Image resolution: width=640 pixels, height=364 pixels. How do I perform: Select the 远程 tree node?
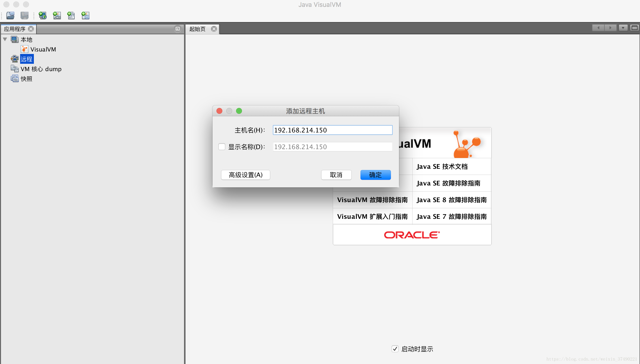point(27,59)
